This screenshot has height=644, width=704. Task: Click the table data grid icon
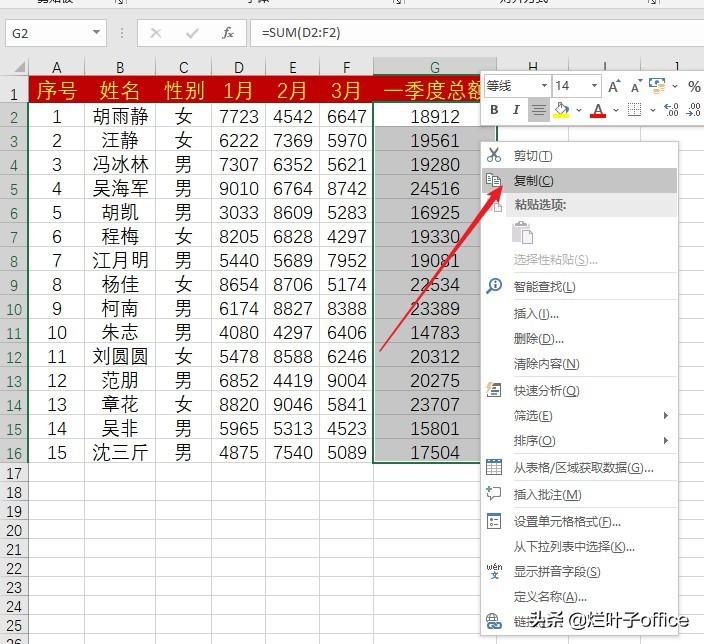pos(494,467)
